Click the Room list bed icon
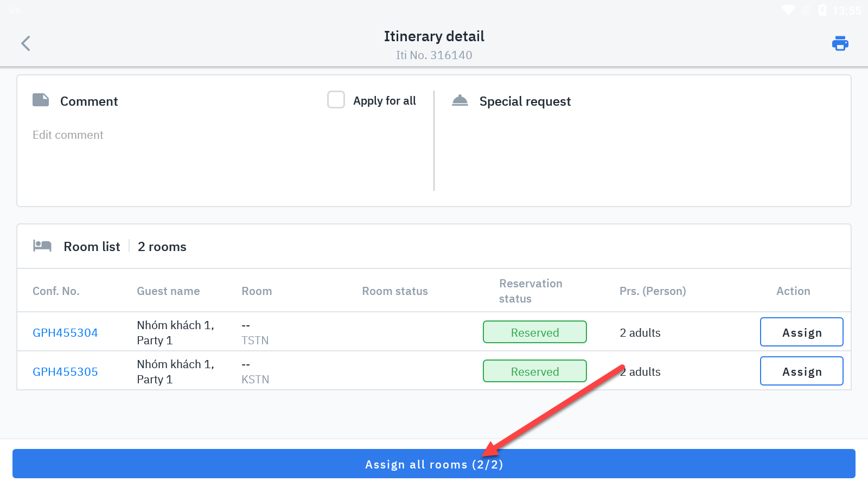 pyautogui.click(x=42, y=246)
